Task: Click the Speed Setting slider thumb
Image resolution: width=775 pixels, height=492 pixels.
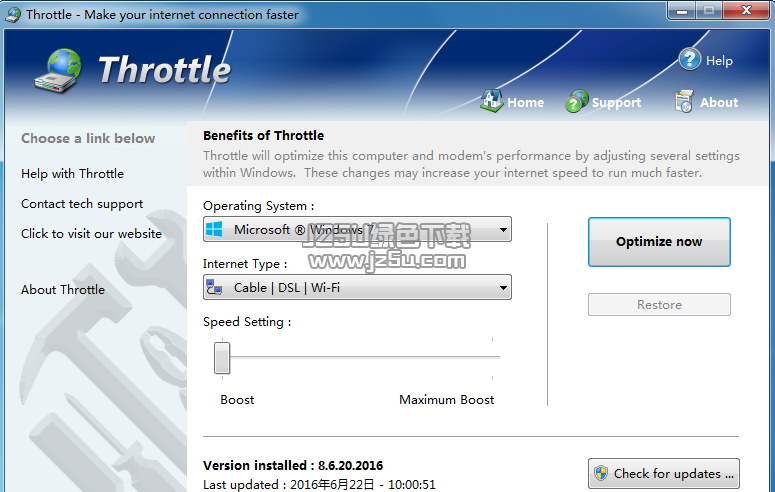Action: pos(222,358)
